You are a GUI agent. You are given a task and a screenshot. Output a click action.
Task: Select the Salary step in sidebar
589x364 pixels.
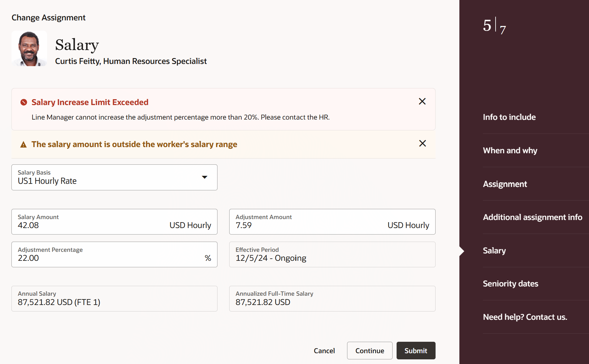[x=494, y=251]
